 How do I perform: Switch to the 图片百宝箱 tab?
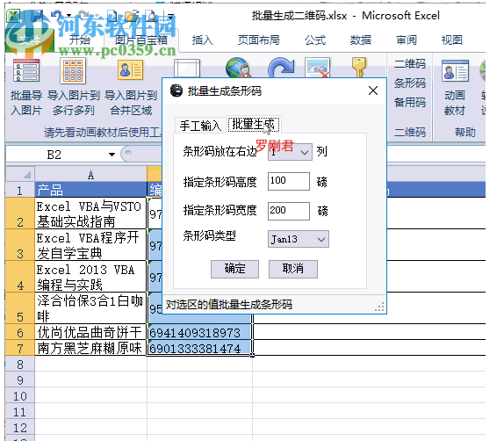pos(141,40)
